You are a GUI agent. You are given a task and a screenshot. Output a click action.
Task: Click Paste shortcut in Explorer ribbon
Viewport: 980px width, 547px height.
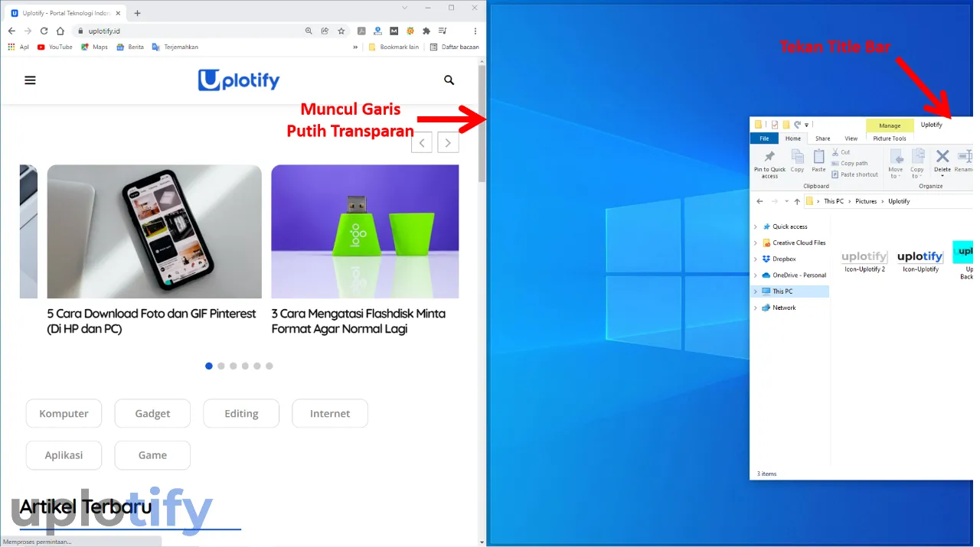(x=854, y=174)
